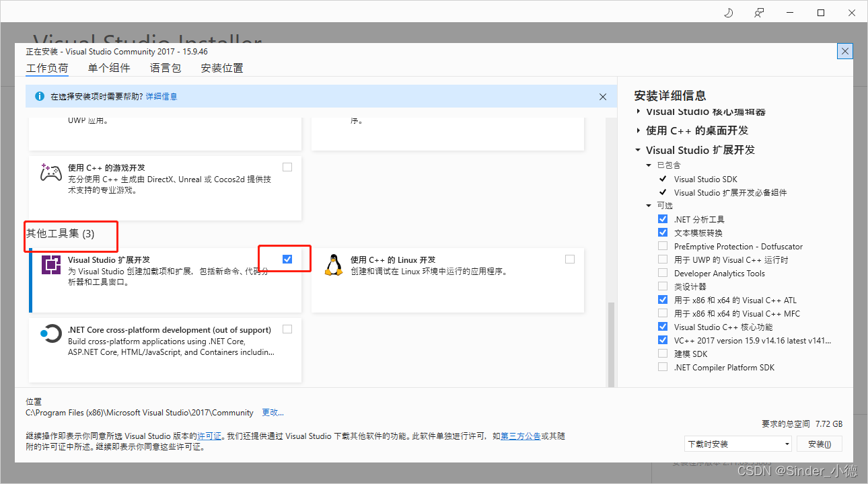Maximize the Visual Studio Installer window

tap(821, 13)
